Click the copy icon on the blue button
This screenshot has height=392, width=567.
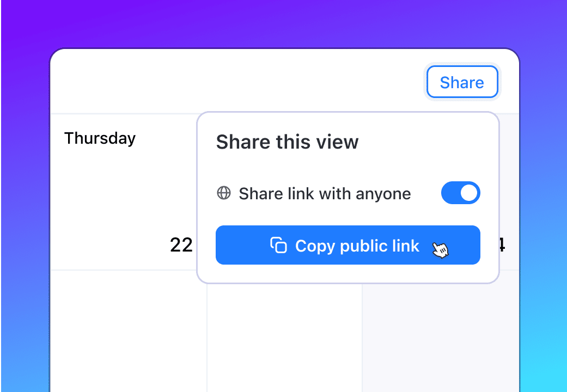pos(278,246)
